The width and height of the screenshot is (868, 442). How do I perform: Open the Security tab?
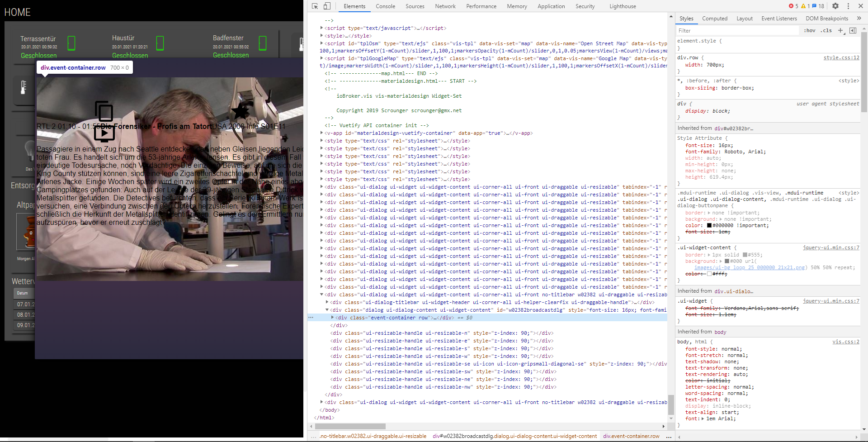585,6
